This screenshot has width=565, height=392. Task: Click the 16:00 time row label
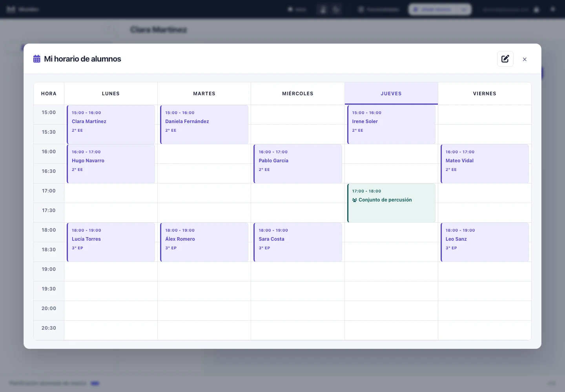click(x=49, y=152)
